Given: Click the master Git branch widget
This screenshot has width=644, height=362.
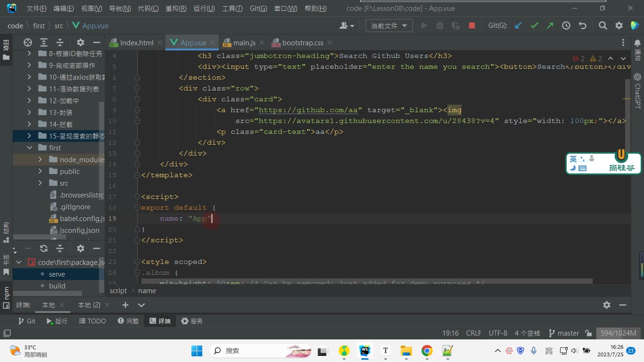Looking at the screenshot, I should (563, 333).
